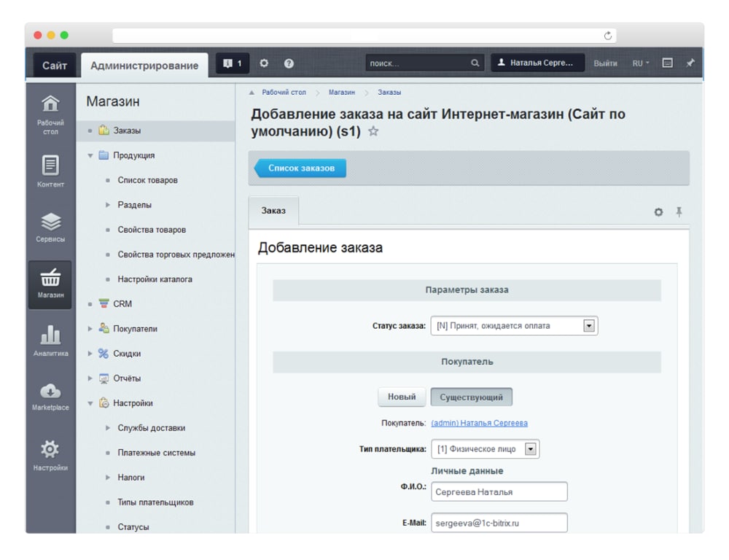Viewport: 729px width, 560px height.
Task: Expand the Продукция tree section
Action: pos(90,155)
